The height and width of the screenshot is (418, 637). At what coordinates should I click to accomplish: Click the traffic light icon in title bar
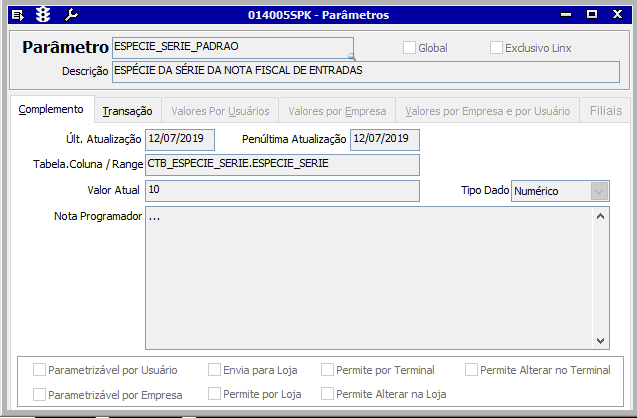point(43,15)
